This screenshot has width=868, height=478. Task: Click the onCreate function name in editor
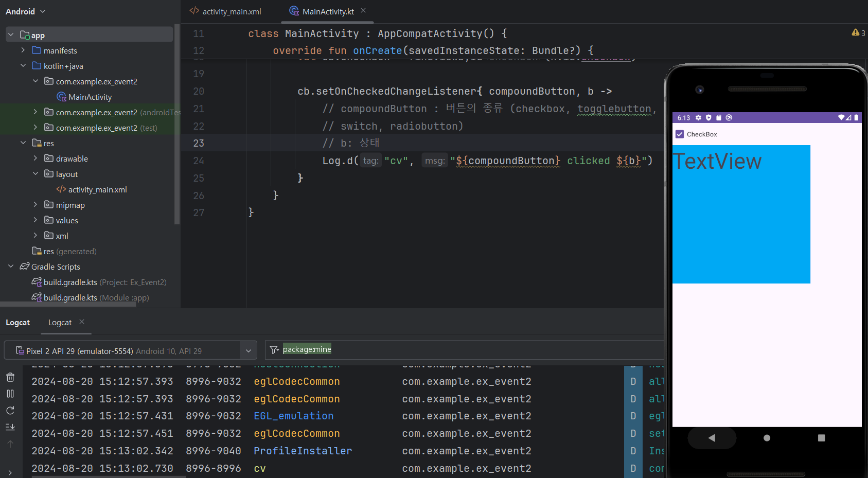click(x=377, y=50)
